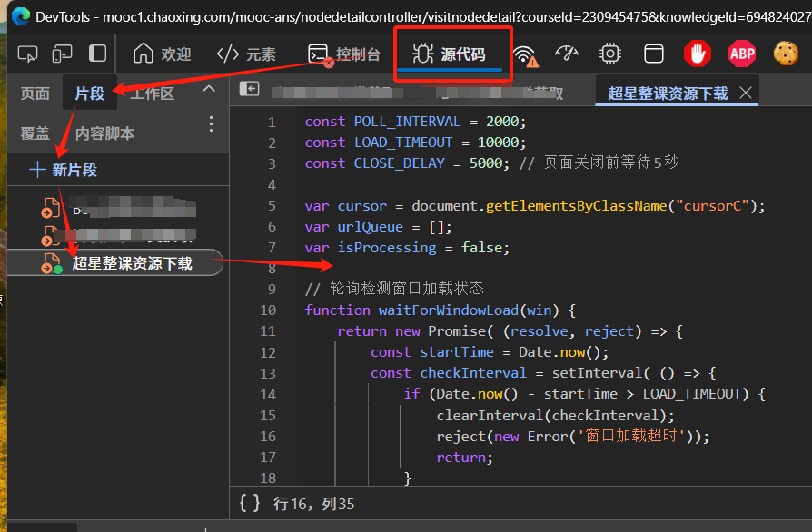Viewport: 812px width, 532px height.
Task: Select the 片段 snippets tab
Action: click(x=90, y=94)
